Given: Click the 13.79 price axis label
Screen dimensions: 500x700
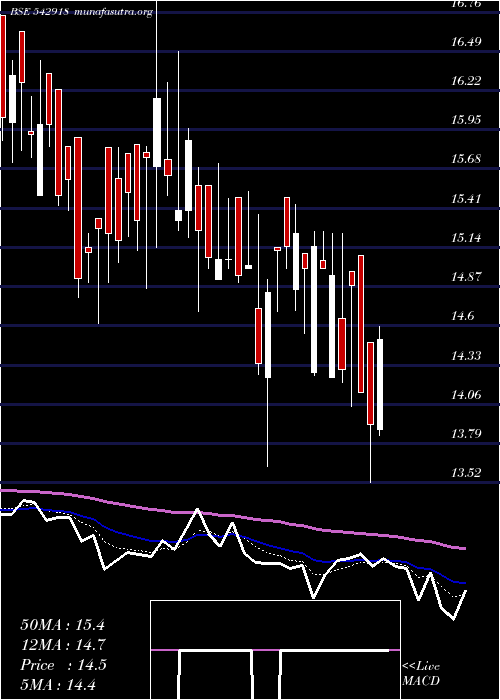Looking at the screenshot, I should tap(466, 433).
